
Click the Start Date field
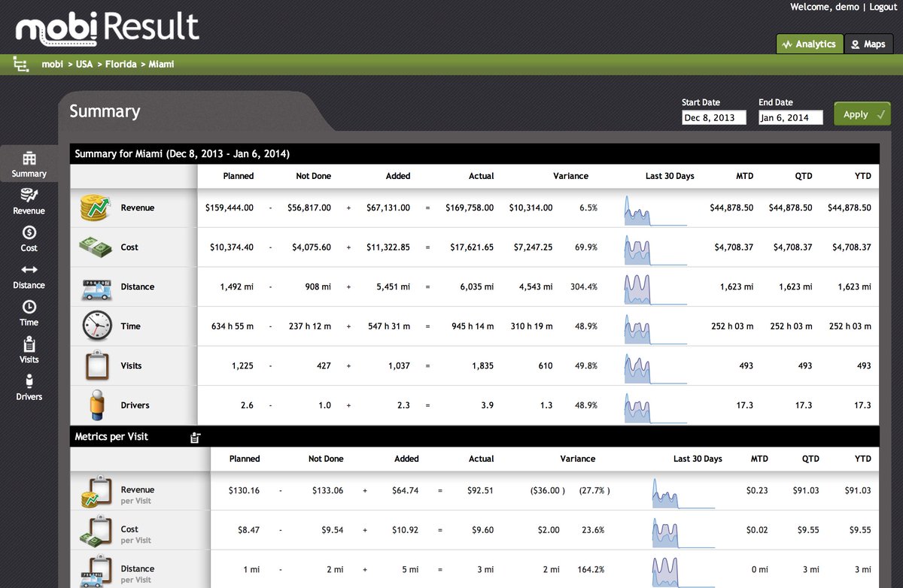[713, 117]
